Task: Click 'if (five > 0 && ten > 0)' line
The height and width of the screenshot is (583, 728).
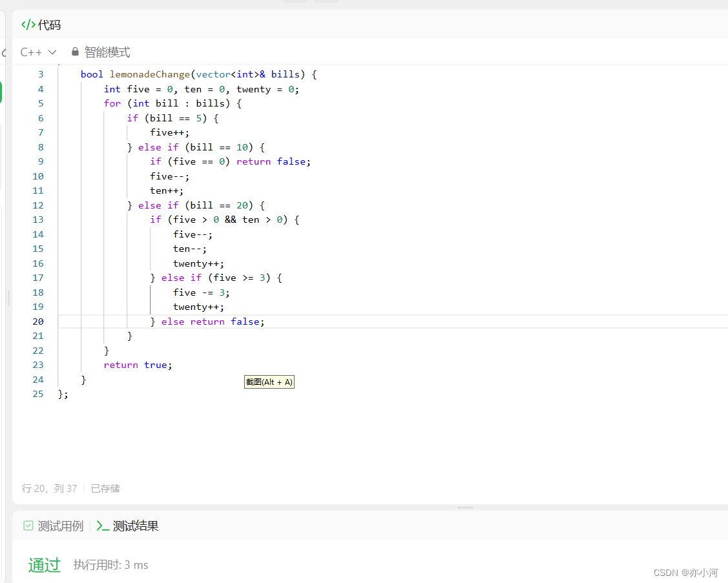Action: [x=225, y=220]
